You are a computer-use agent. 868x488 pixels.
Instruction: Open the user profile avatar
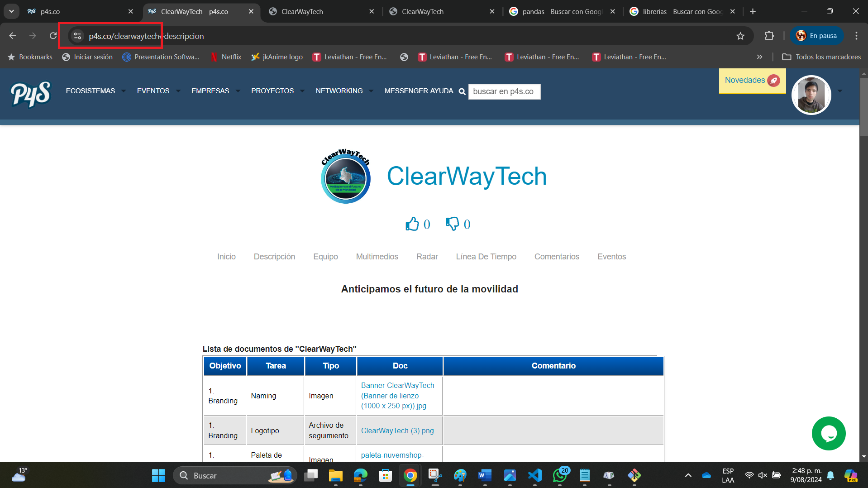[811, 95]
